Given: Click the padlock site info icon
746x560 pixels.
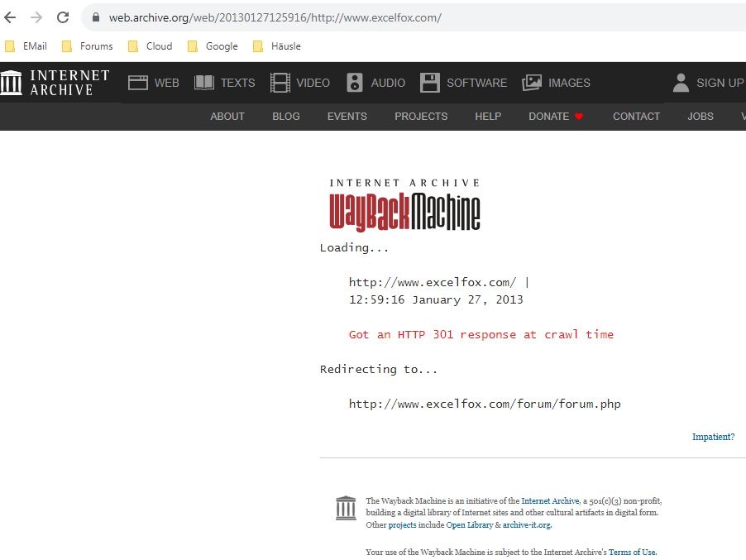Looking at the screenshot, I should click(96, 17).
